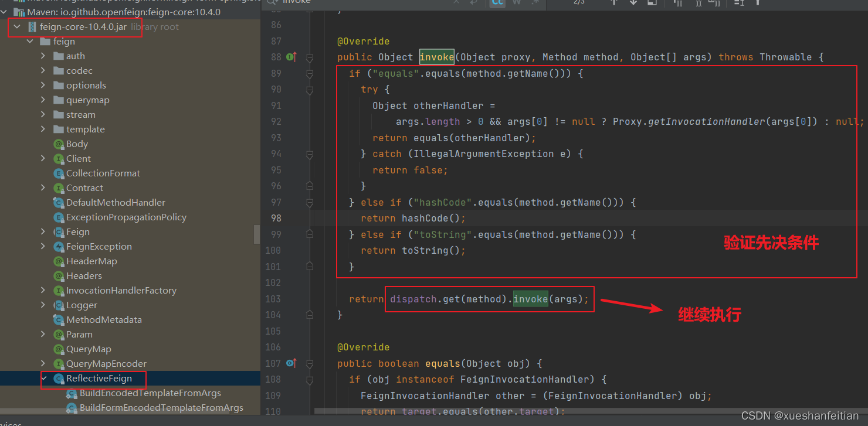868x426 pixels.
Task: Expand the InvocationHandlerFactory node
Action: (43, 291)
